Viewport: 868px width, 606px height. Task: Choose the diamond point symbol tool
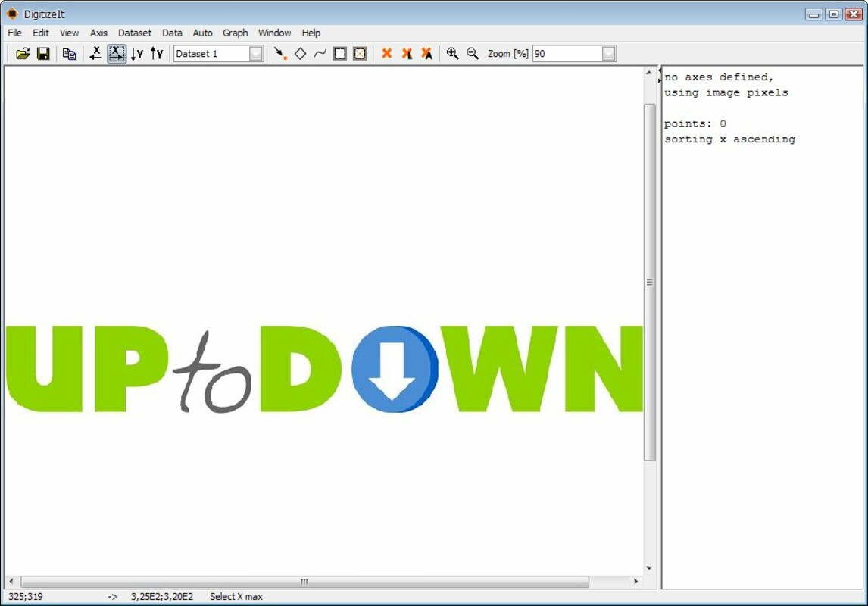pyautogui.click(x=300, y=54)
